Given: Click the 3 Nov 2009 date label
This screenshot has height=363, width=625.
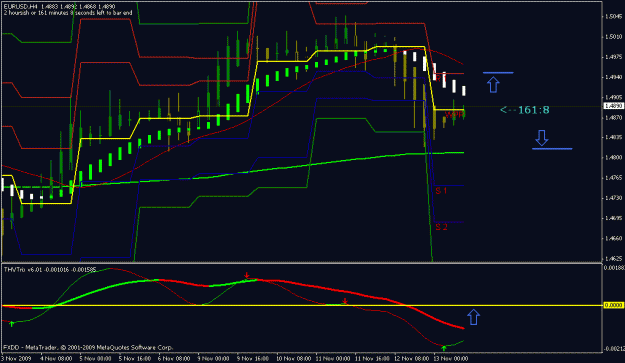Looking at the screenshot, I should click(x=16, y=358).
